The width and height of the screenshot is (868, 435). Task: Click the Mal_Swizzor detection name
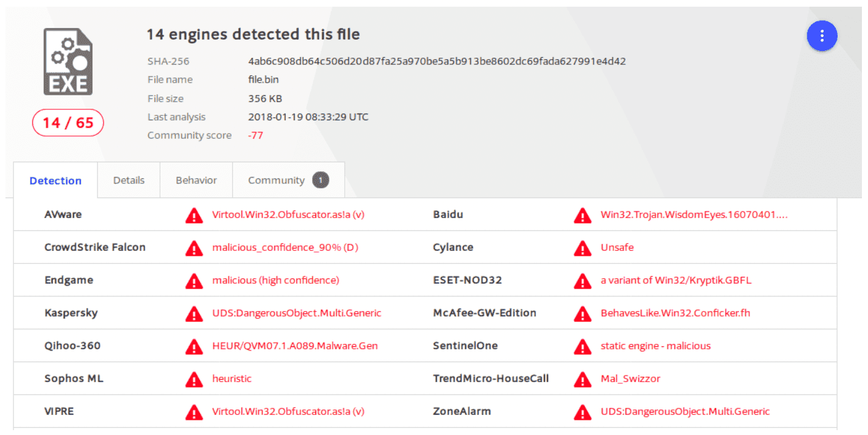(x=630, y=379)
